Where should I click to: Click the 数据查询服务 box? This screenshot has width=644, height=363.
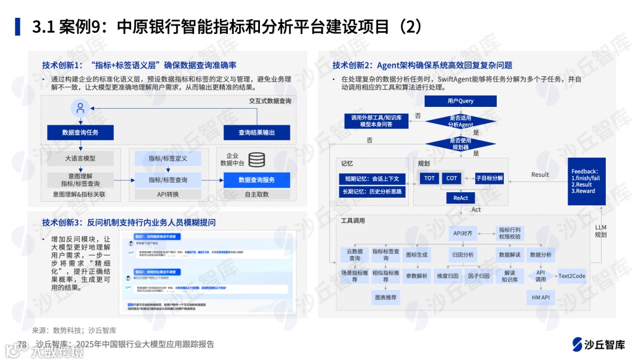pyautogui.click(x=256, y=180)
